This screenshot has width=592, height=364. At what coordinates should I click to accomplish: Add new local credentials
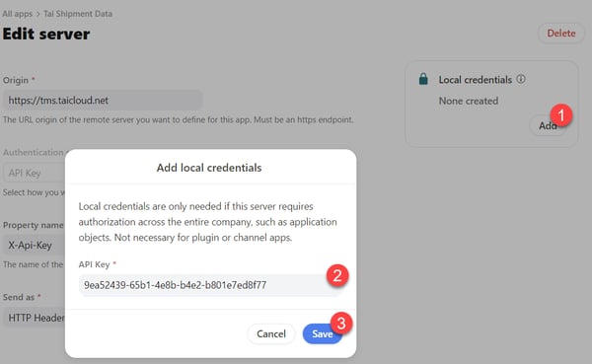pyautogui.click(x=547, y=125)
